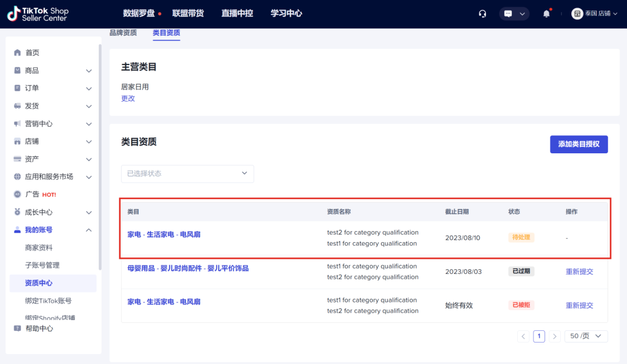Click the 添加类目授权 button
The height and width of the screenshot is (364, 627).
(x=579, y=144)
